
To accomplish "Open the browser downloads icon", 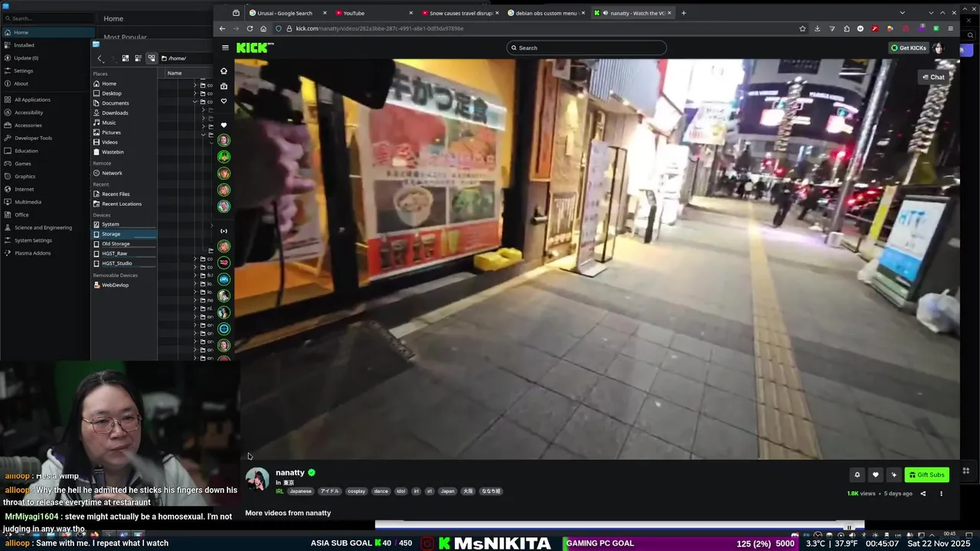I will point(817,28).
